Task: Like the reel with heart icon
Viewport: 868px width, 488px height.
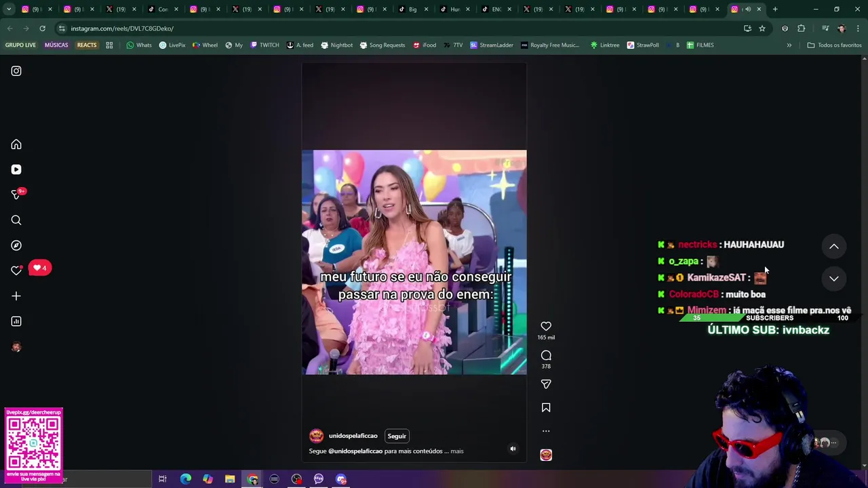Action: (x=546, y=327)
